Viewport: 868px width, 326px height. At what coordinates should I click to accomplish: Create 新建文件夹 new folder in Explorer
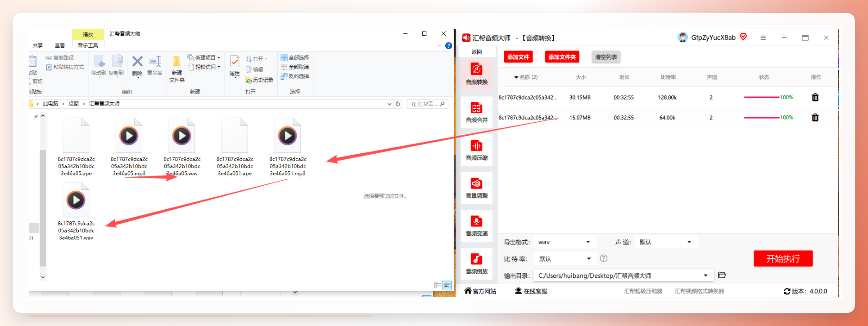[177, 69]
